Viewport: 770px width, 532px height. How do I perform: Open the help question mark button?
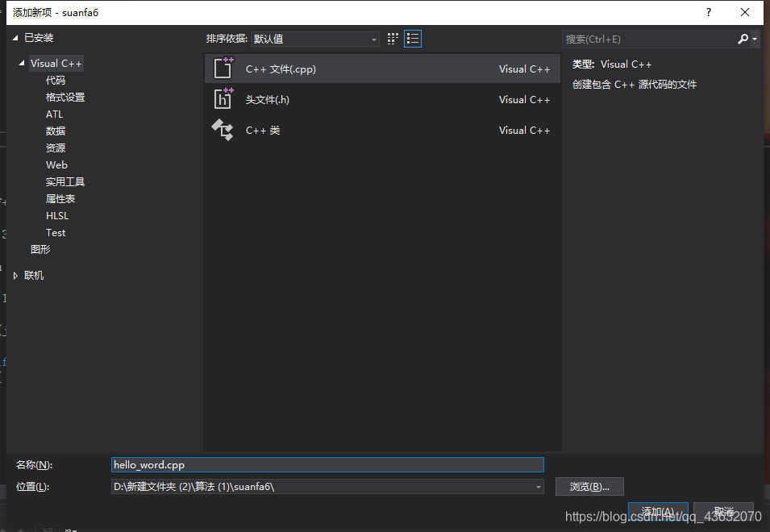(x=708, y=12)
